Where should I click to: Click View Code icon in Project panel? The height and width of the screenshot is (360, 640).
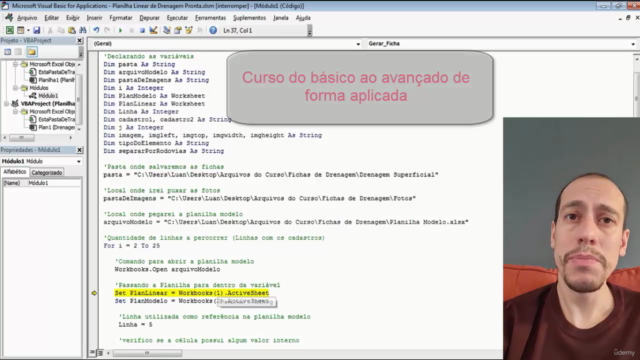pos(7,52)
